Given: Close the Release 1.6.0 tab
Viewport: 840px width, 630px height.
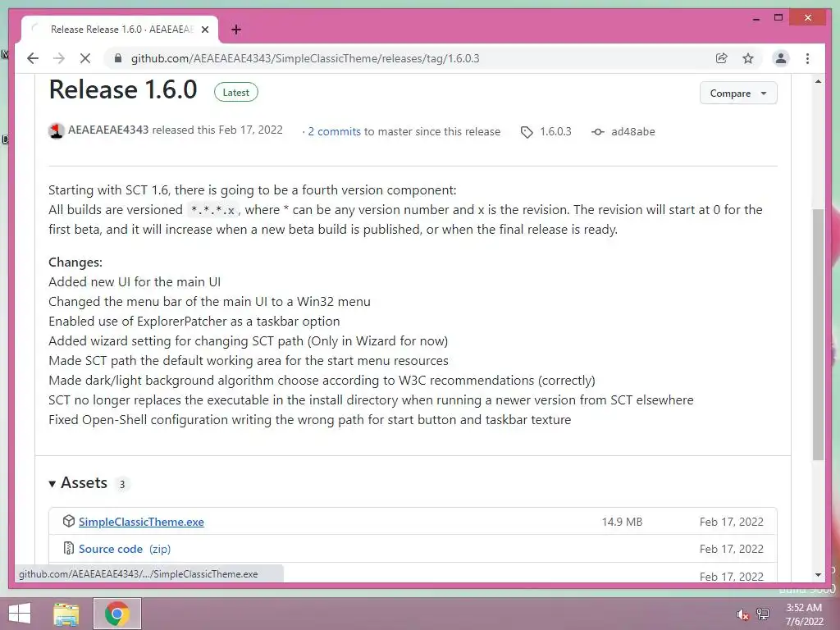Looking at the screenshot, I should click(204, 30).
